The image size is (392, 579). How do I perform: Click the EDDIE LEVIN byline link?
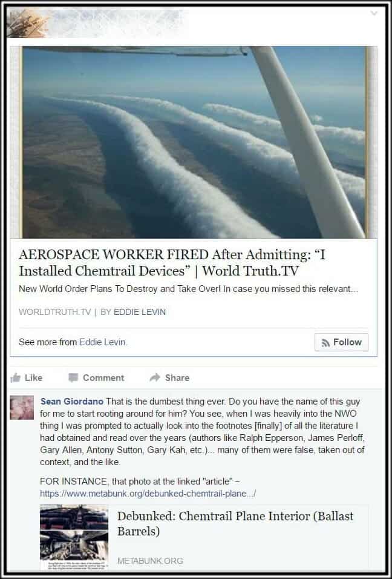140,312
